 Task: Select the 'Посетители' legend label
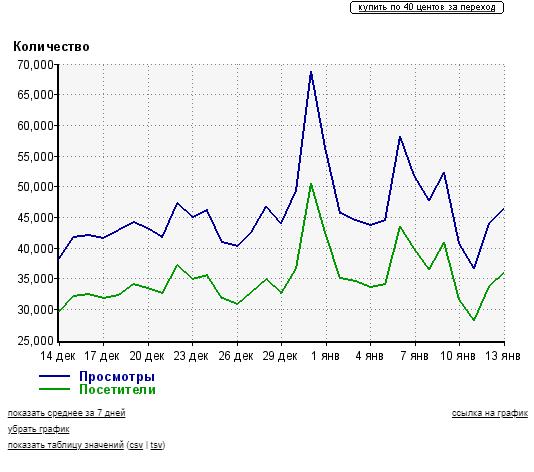117,390
